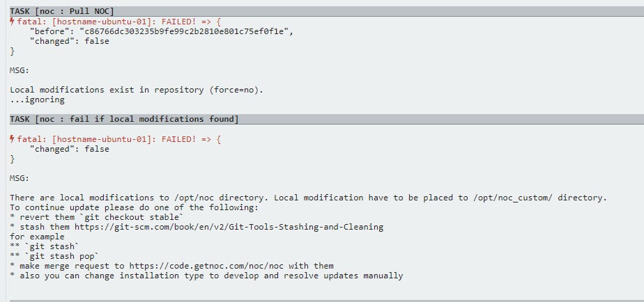The width and height of the screenshot is (644, 302).
Task: Click the 'revert them `git checkout stable`' line
Action: coord(96,216)
